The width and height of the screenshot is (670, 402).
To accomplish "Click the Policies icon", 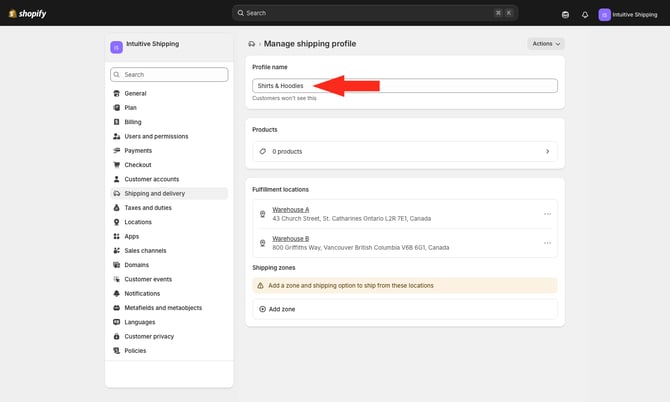I will pos(116,351).
